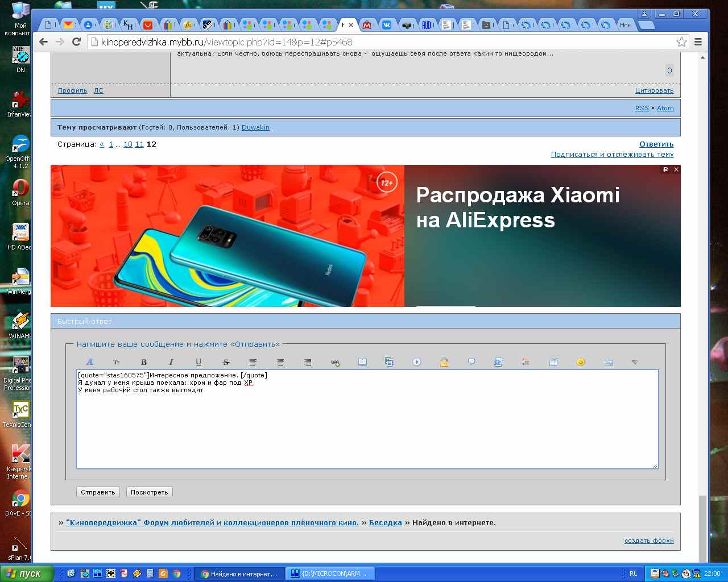Click the Отправить button
This screenshot has height=582, width=728.
pyautogui.click(x=98, y=492)
